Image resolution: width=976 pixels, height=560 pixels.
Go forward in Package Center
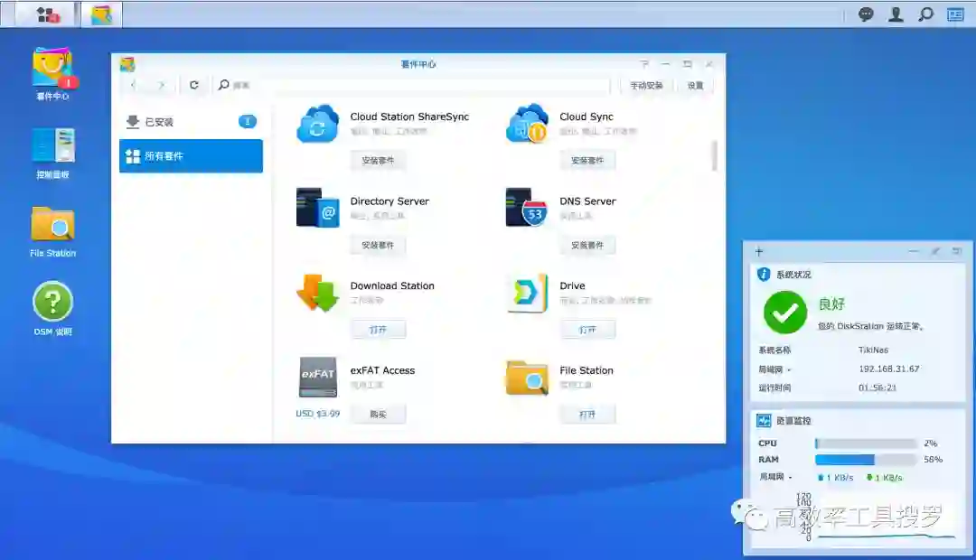pos(161,85)
